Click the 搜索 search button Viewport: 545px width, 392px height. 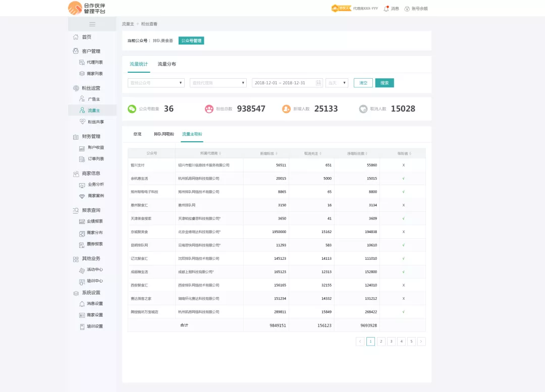tap(384, 83)
